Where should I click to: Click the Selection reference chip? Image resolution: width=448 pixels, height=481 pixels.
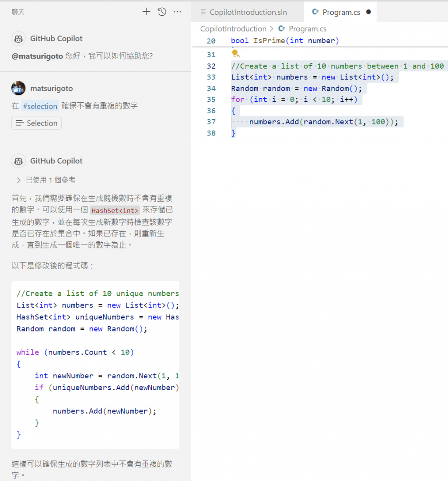tap(36, 123)
